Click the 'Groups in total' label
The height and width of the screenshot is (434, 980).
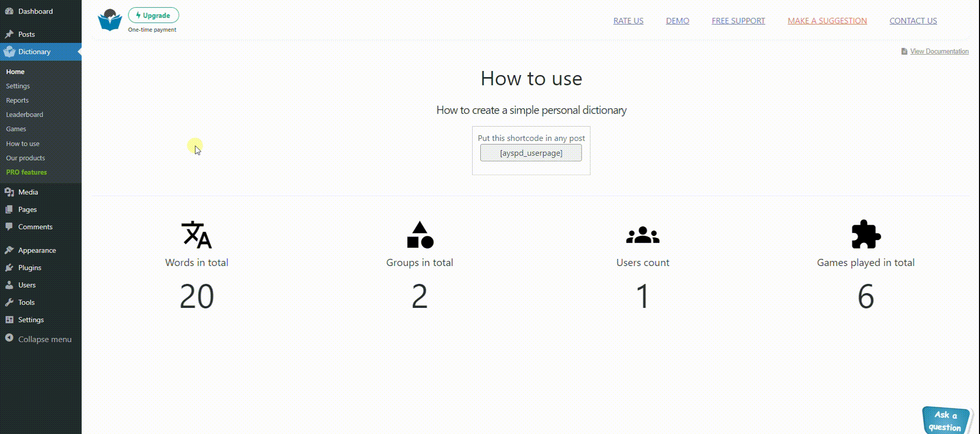point(419,262)
